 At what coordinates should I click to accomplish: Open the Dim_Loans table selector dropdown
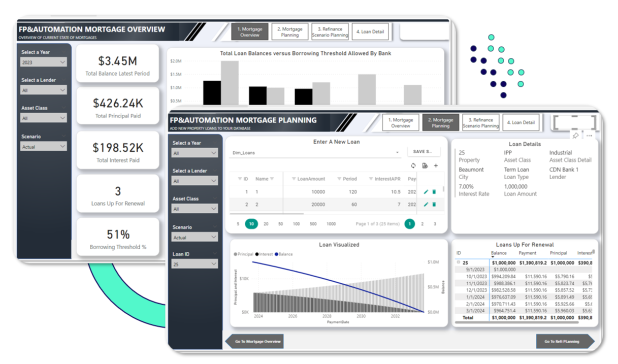click(x=315, y=152)
